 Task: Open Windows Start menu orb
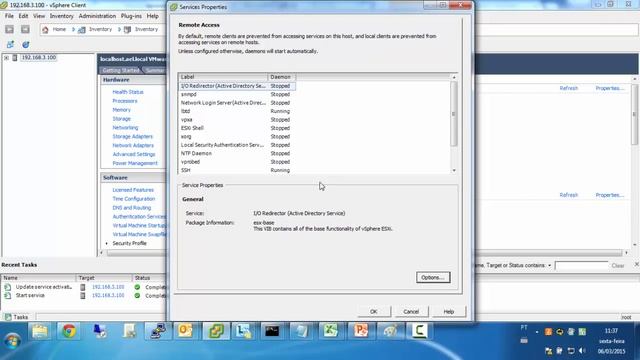click(12, 340)
